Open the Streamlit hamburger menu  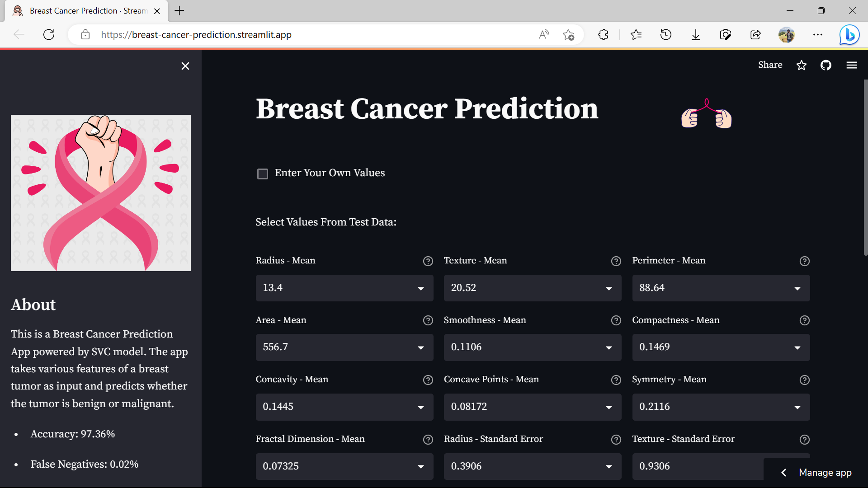(851, 66)
